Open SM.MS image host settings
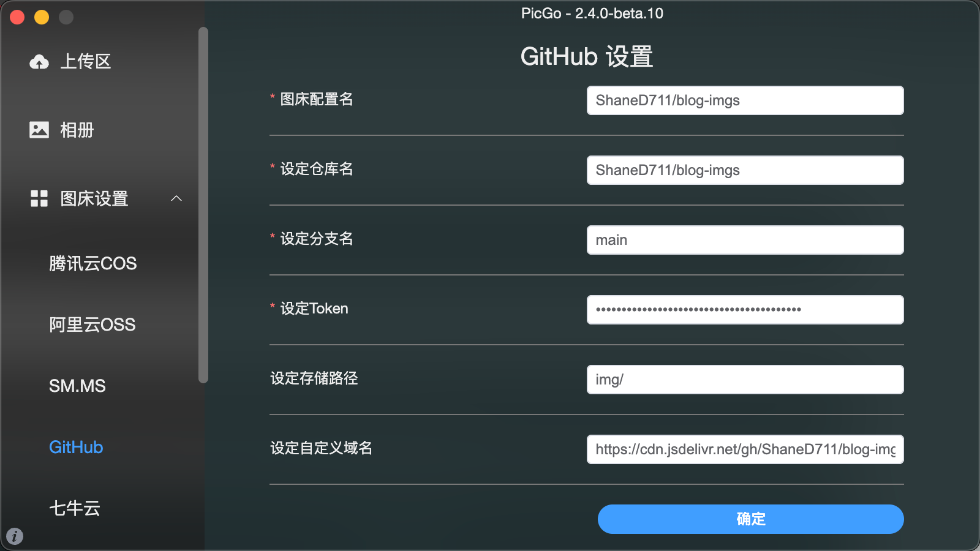This screenshot has width=980, height=551. click(x=77, y=386)
